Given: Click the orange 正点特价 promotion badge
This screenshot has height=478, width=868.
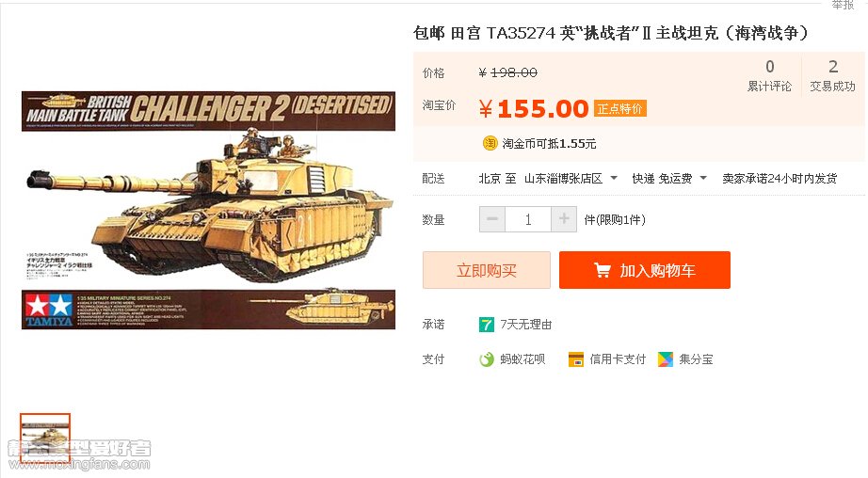Looking at the screenshot, I should click(619, 108).
